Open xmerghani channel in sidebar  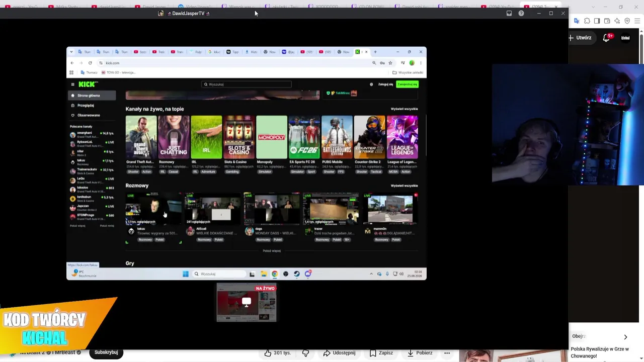pos(92,134)
